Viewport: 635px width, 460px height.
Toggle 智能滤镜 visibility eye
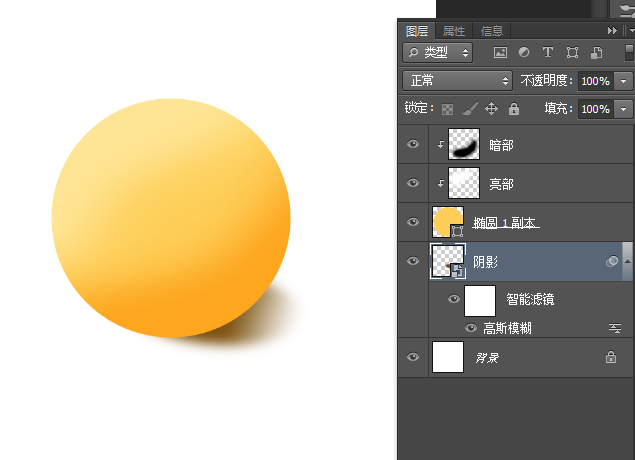pyautogui.click(x=454, y=299)
